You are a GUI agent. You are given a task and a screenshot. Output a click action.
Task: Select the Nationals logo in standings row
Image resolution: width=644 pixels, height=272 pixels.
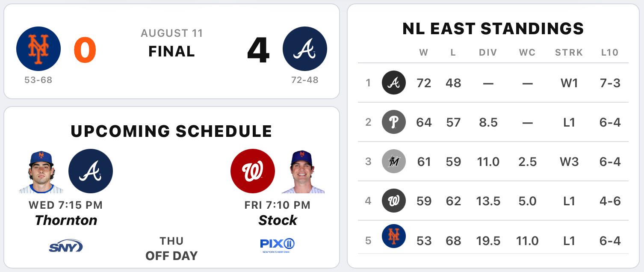[x=394, y=201]
